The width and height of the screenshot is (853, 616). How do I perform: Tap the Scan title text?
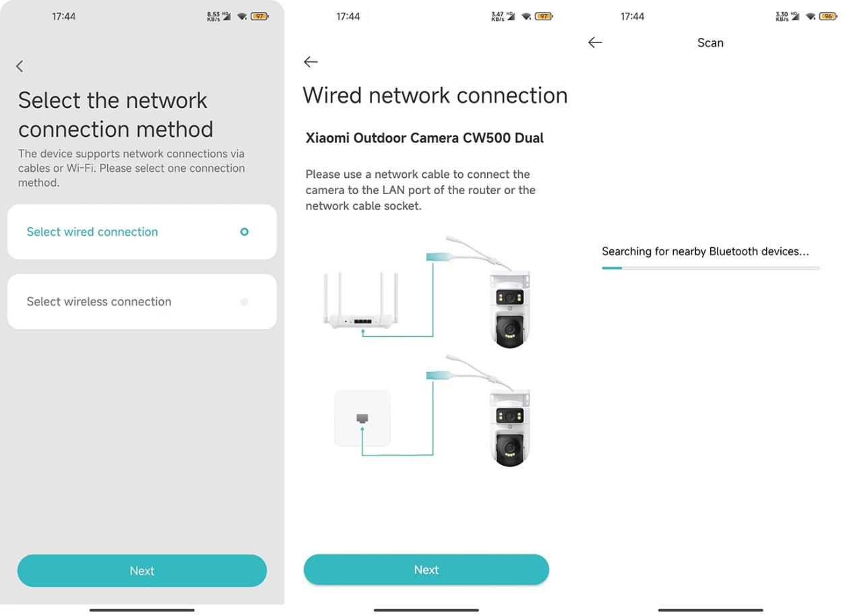click(x=710, y=42)
